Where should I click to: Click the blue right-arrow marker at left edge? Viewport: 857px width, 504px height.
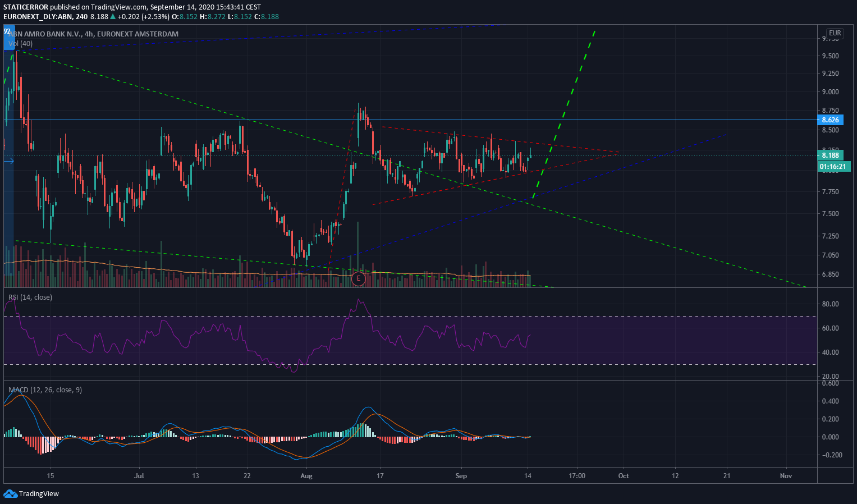tap(8, 162)
